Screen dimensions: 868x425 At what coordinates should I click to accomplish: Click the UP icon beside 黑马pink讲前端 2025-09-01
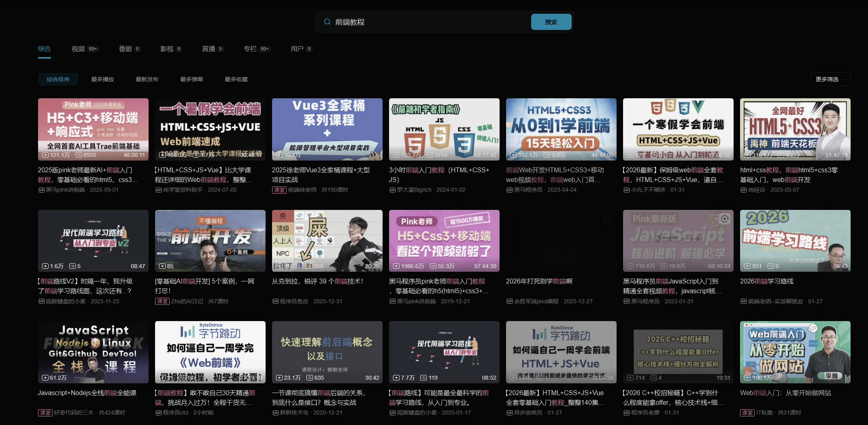(41, 190)
